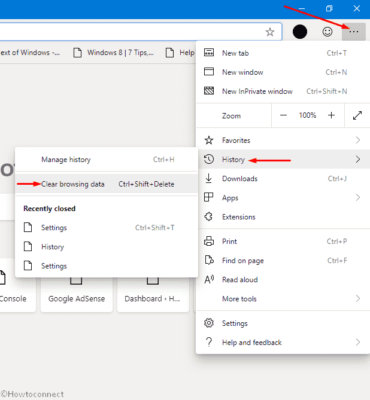Choose Print from the menu

pyautogui.click(x=283, y=241)
